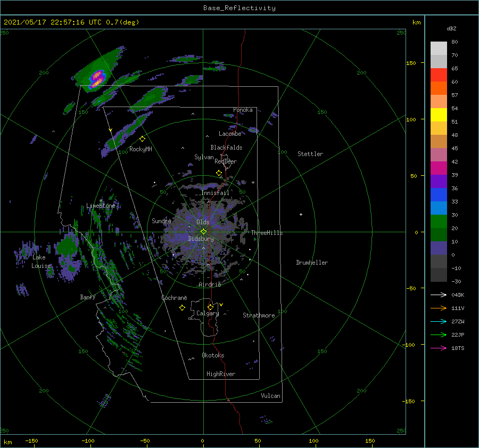Select the yellow diamond marker below Cochrane

pyautogui.click(x=182, y=308)
